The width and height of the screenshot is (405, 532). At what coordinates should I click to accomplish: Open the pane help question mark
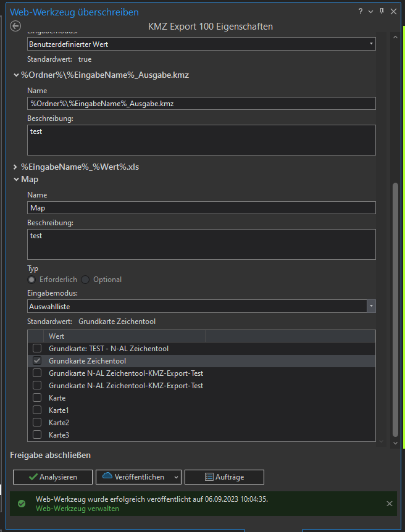click(x=360, y=12)
